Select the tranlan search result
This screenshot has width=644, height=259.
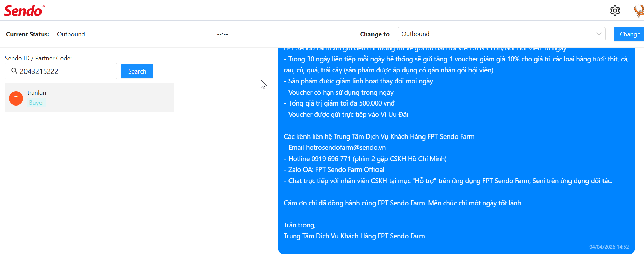(89, 98)
